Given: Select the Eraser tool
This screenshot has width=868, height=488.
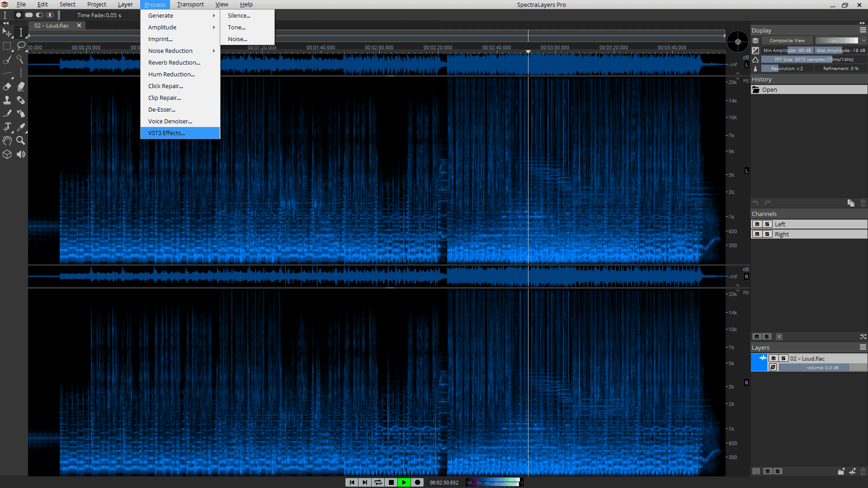Looking at the screenshot, I should tap(7, 87).
